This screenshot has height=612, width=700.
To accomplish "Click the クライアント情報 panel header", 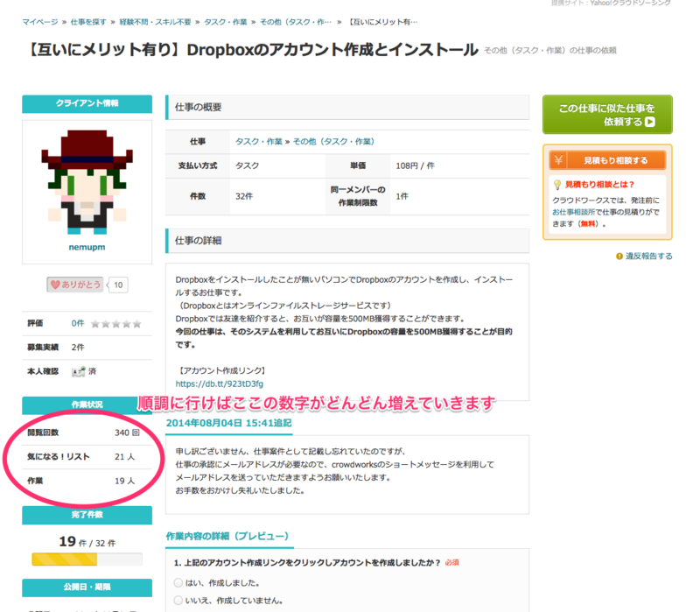I will tap(87, 103).
